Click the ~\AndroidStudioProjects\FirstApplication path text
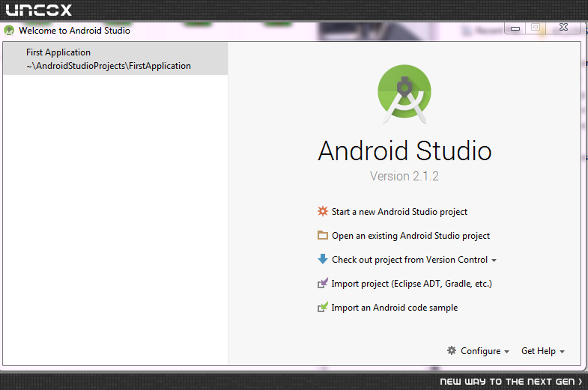 (x=109, y=66)
